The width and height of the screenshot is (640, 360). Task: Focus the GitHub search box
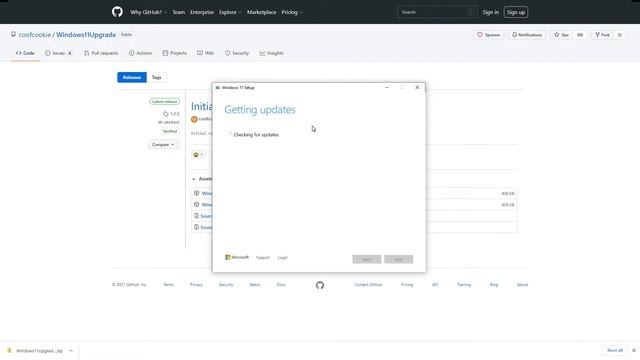pos(436,12)
